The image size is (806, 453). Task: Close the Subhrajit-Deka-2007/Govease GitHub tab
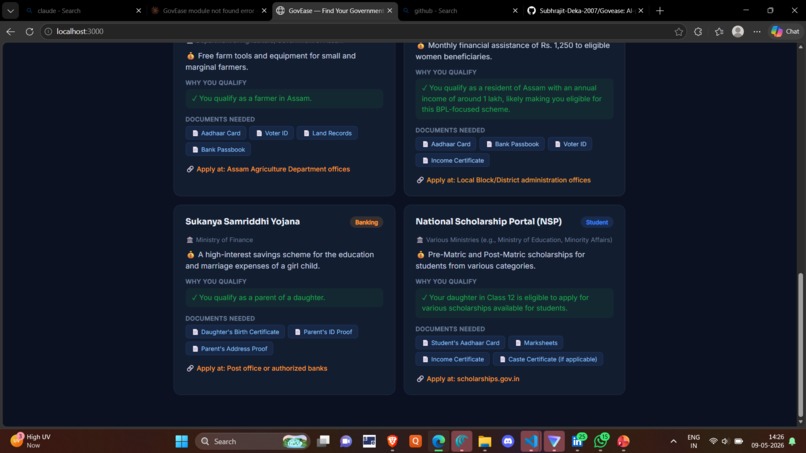pyautogui.click(x=640, y=10)
